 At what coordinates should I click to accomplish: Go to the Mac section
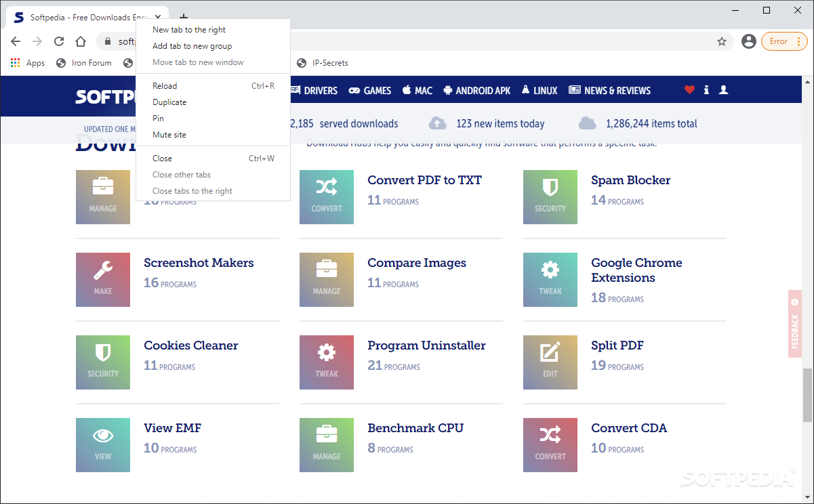418,90
